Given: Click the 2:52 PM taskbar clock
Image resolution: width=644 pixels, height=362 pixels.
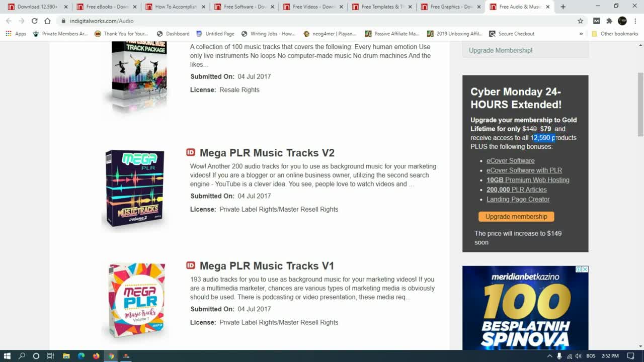Looking at the screenshot, I should pyautogui.click(x=610, y=356).
